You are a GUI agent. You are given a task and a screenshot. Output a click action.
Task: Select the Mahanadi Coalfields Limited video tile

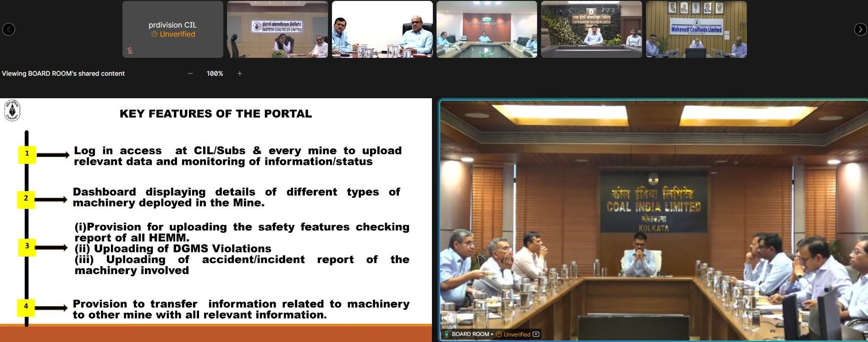[x=696, y=29]
